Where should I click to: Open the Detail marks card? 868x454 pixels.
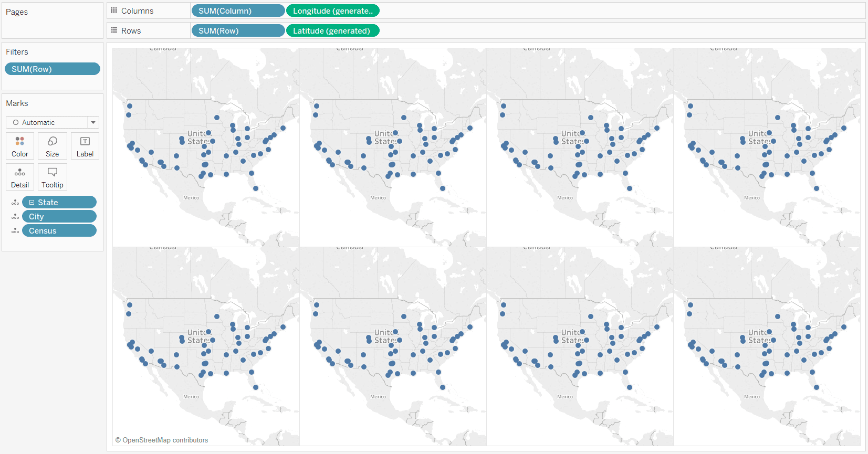(x=20, y=177)
